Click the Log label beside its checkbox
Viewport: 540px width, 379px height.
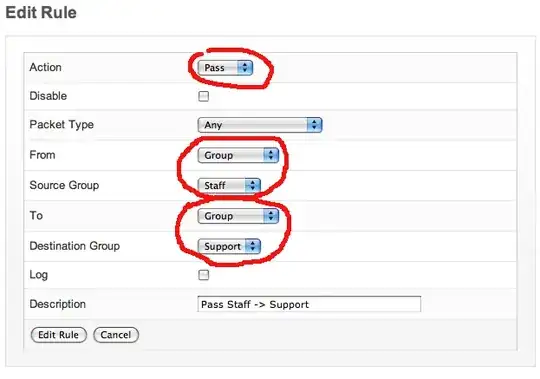pyautogui.click(x=39, y=275)
